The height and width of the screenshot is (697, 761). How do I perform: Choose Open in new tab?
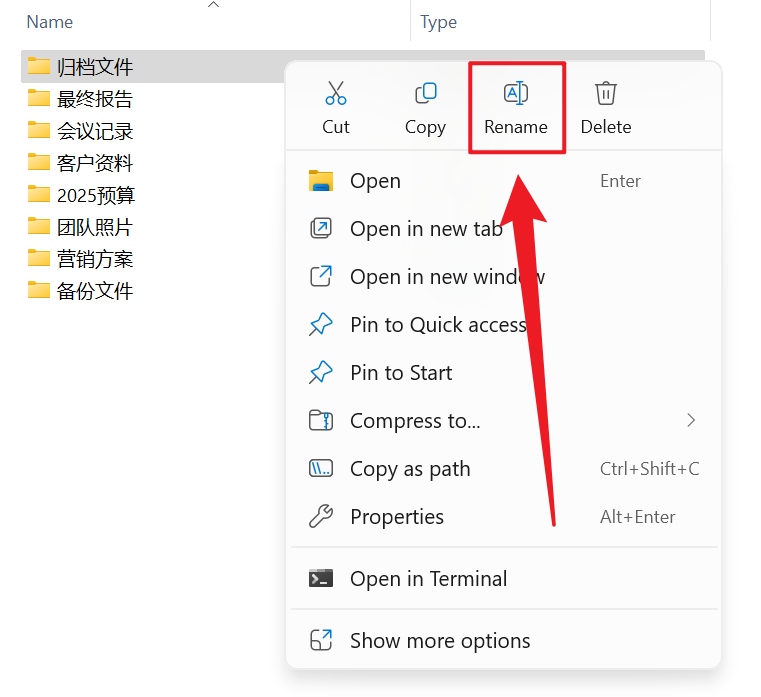coord(426,229)
